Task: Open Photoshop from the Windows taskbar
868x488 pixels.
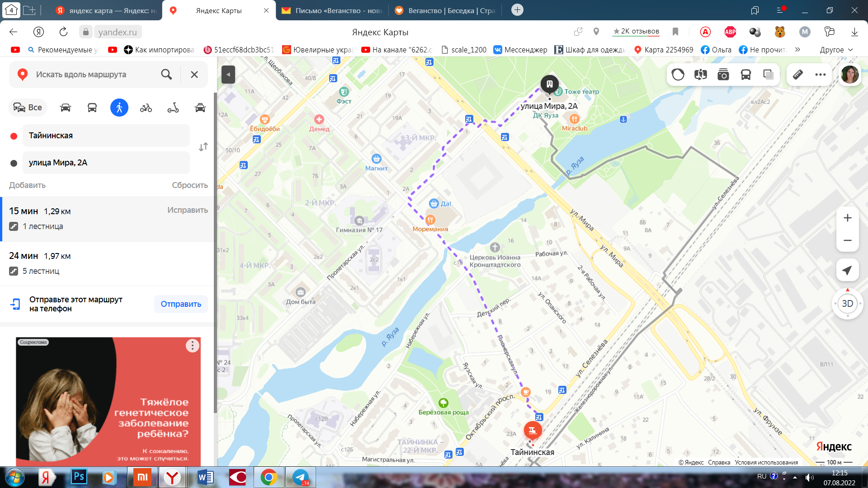Action: (79, 477)
